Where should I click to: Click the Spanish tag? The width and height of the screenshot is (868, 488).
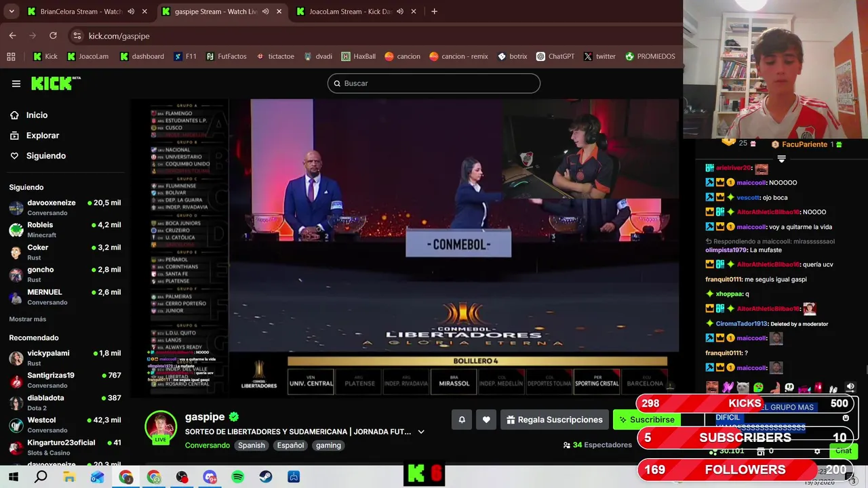point(251,445)
